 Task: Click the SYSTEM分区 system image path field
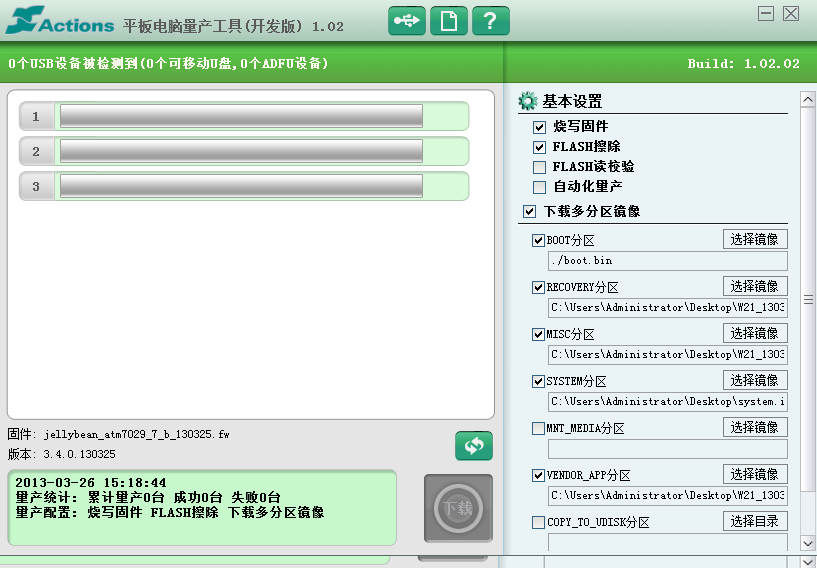click(x=667, y=401)
